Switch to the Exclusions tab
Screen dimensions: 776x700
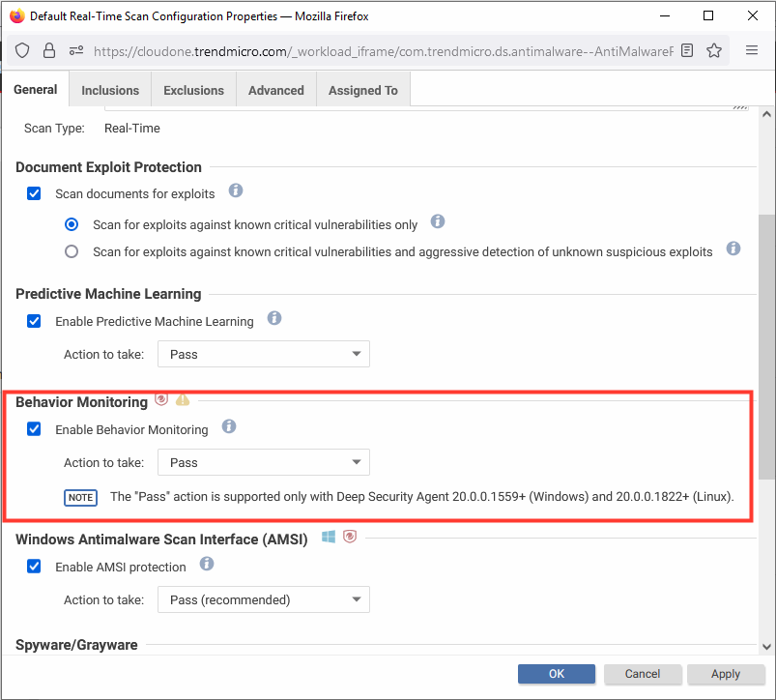tap(194, 90)
